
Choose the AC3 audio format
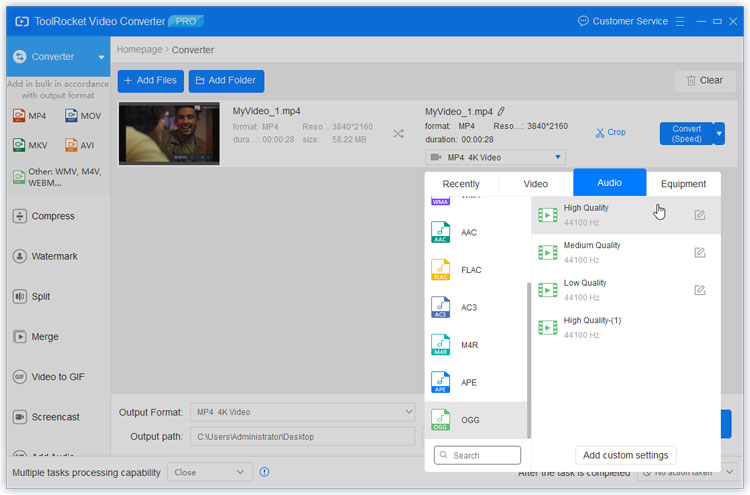pos(475,308)
